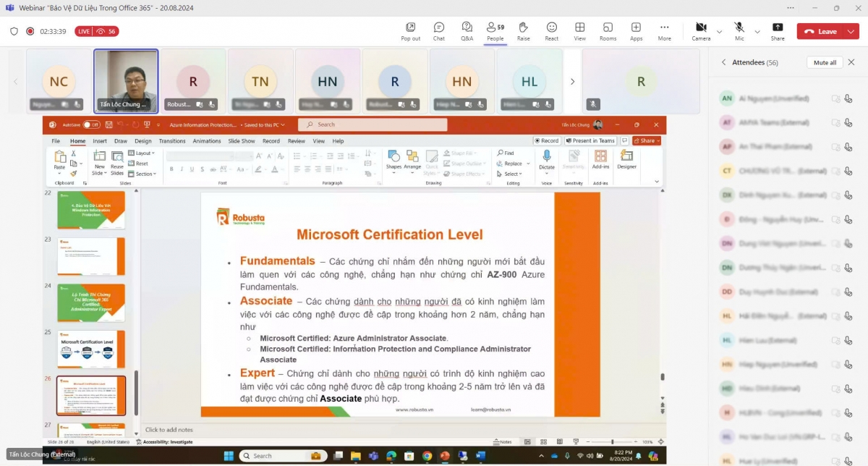Click Find in the Editing group
The width and height of the screenshot is (868, 466).
pos(506,153)
